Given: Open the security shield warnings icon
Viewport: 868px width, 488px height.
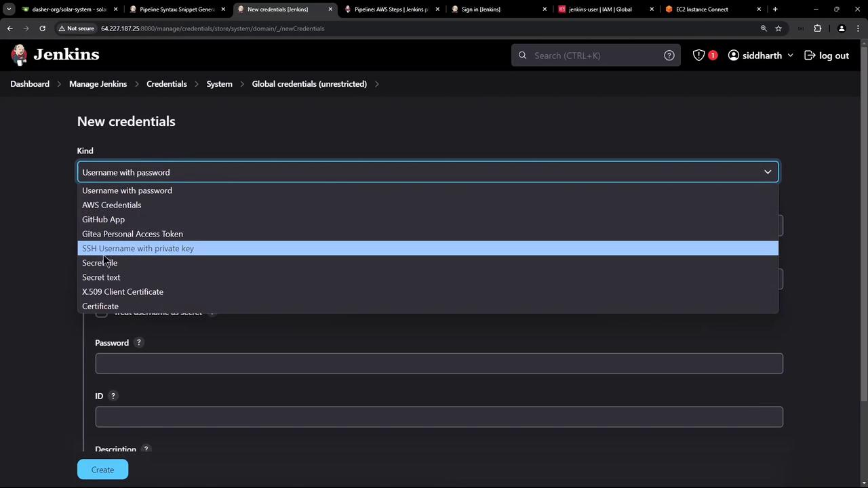Looking at the screenshot, I should coord(698,56).
